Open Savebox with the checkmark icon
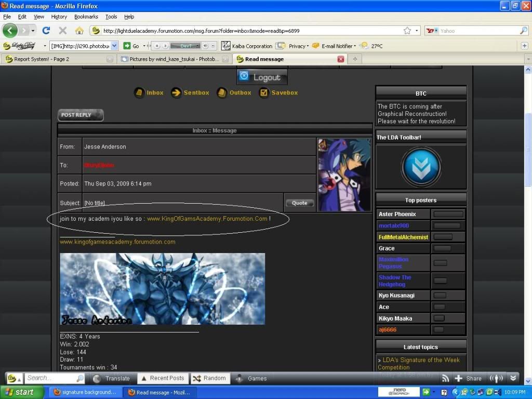532x399 pixels. [263, 92]
